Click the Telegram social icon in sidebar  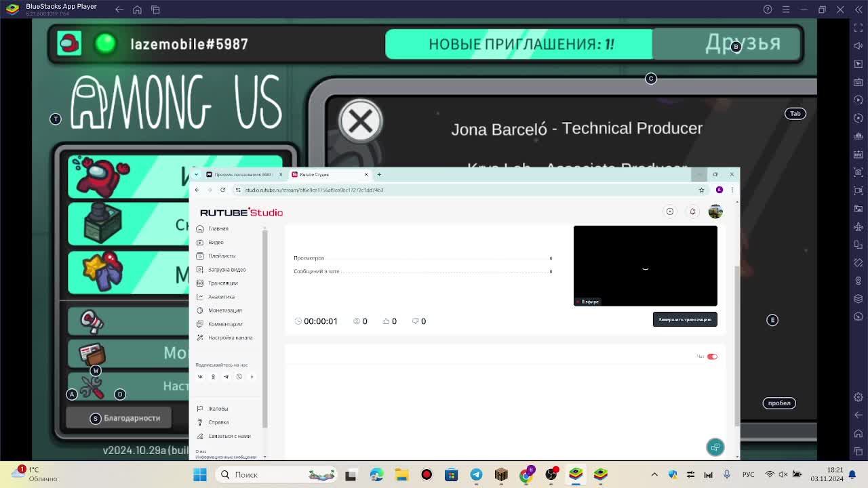pyautogui.click(x=226, y=377)
